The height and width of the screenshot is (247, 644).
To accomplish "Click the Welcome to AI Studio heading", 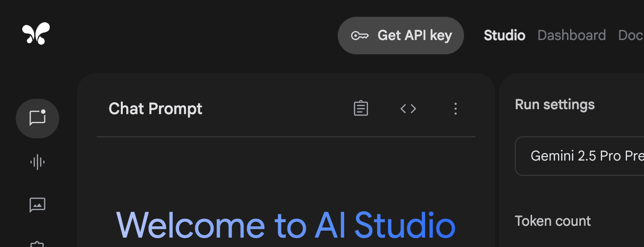I will coord(286,225).
